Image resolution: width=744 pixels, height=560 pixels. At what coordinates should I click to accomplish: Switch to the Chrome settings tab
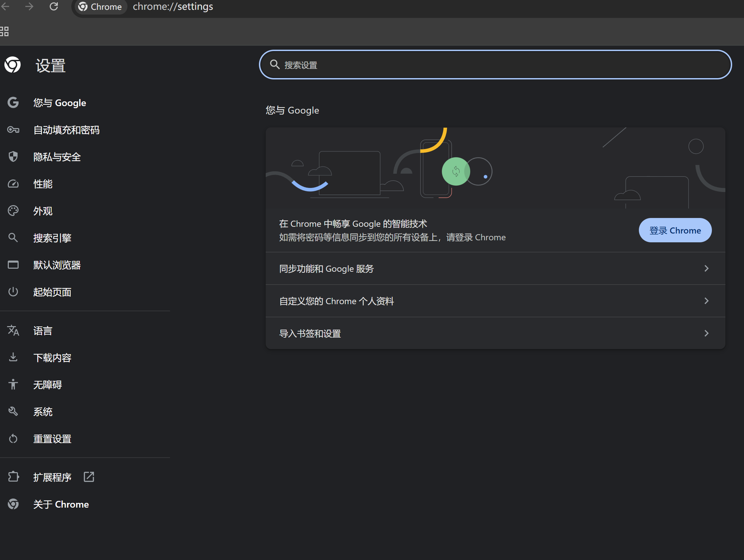click(x=100, y=6)
